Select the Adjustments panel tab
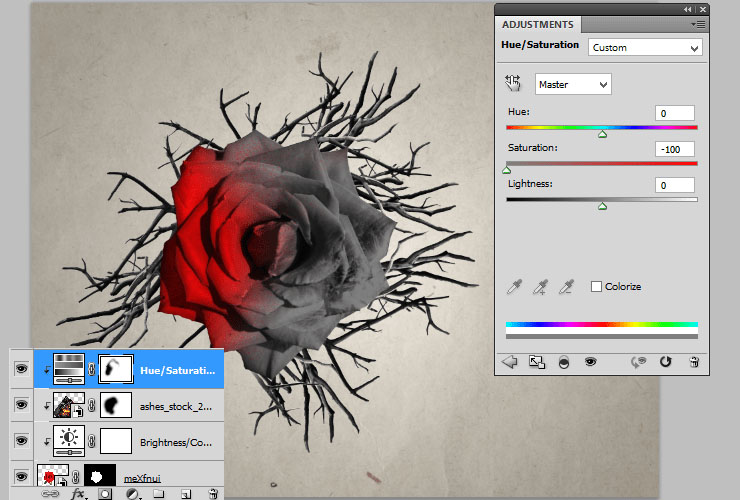 (x=538, y=24)
